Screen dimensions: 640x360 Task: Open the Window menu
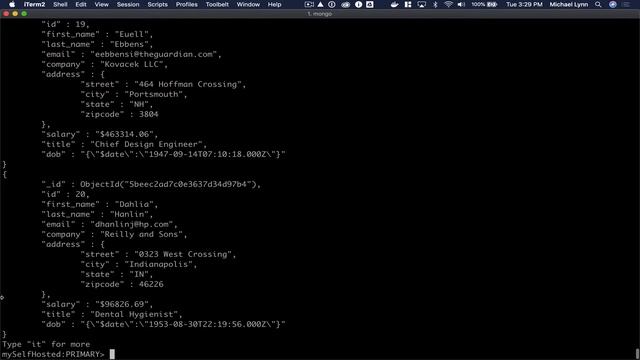[x=248, y=4]
